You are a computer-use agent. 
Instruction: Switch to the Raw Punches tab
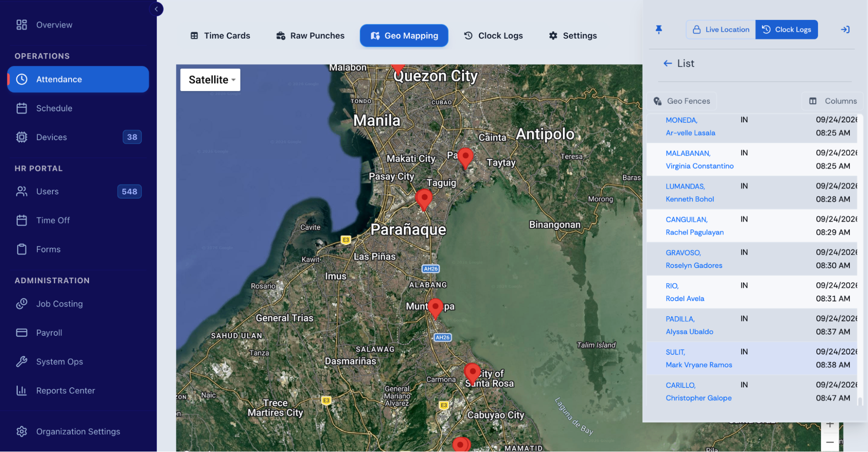click(310, 36)
